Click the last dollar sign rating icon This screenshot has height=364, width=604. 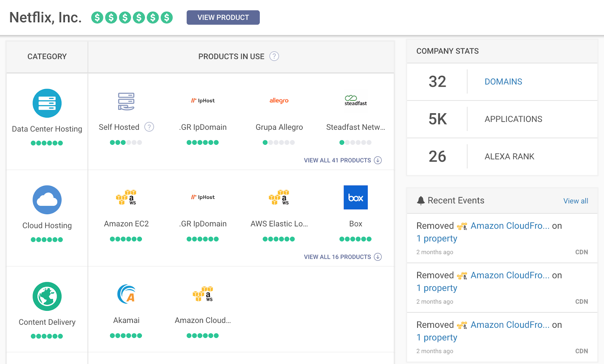click(x=166, y=17)
